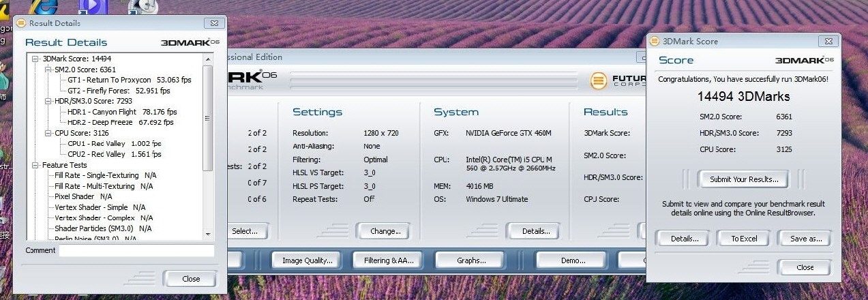868x300 pixels.
Task: Select the Fill Rate - Single-Texturing row
Action: pyautogui.click(x=105, y=175)
